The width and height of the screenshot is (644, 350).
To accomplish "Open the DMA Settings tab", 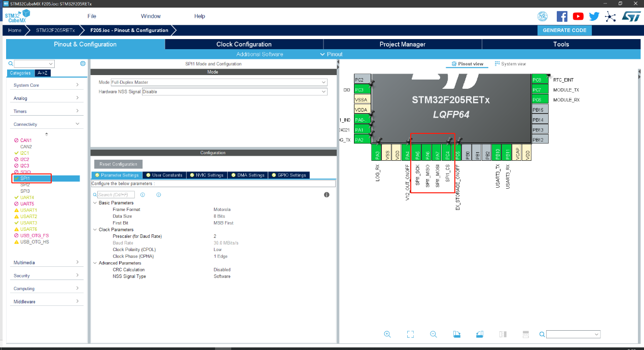I will pos(247,175).
